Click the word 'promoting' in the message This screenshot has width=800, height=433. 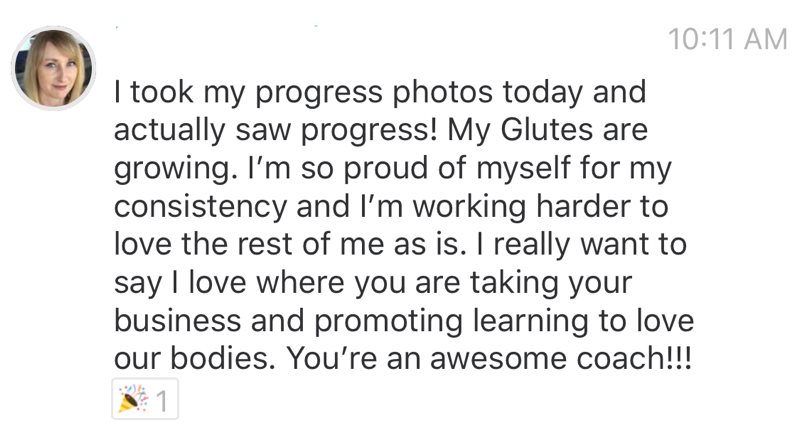388,322
